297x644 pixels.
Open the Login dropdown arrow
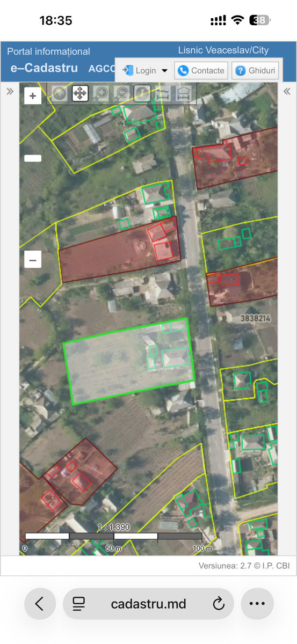coord(164,70)
